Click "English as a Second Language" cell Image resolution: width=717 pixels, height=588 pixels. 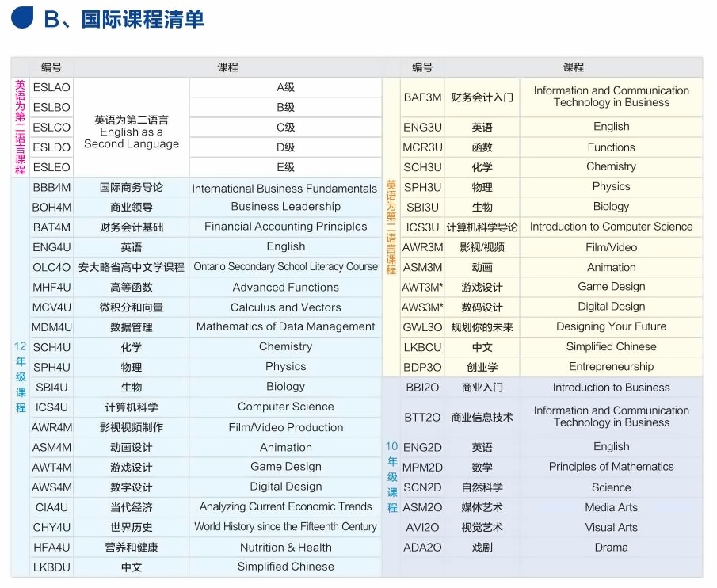132,132
